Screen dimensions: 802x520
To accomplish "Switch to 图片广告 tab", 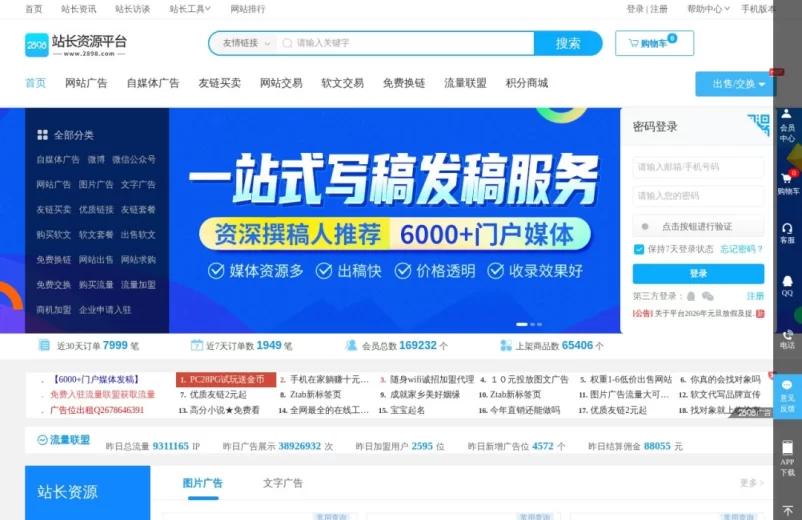I will tap(203, 483).
